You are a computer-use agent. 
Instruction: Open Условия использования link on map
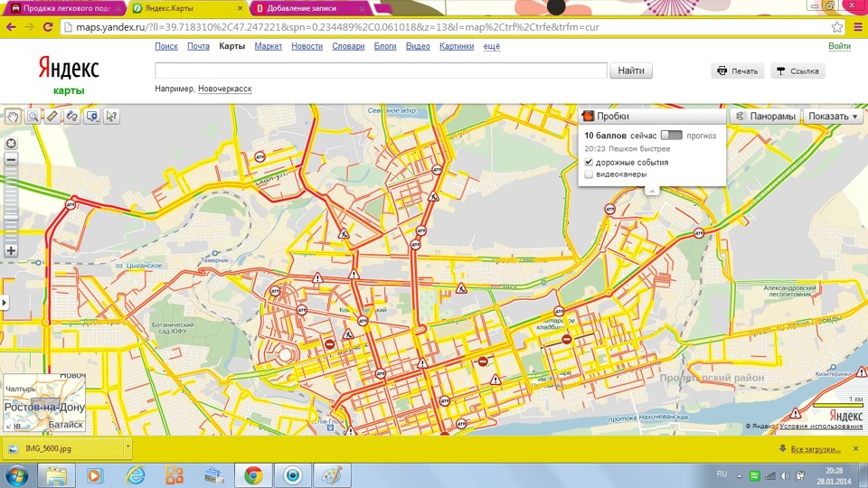pos(821,426)
